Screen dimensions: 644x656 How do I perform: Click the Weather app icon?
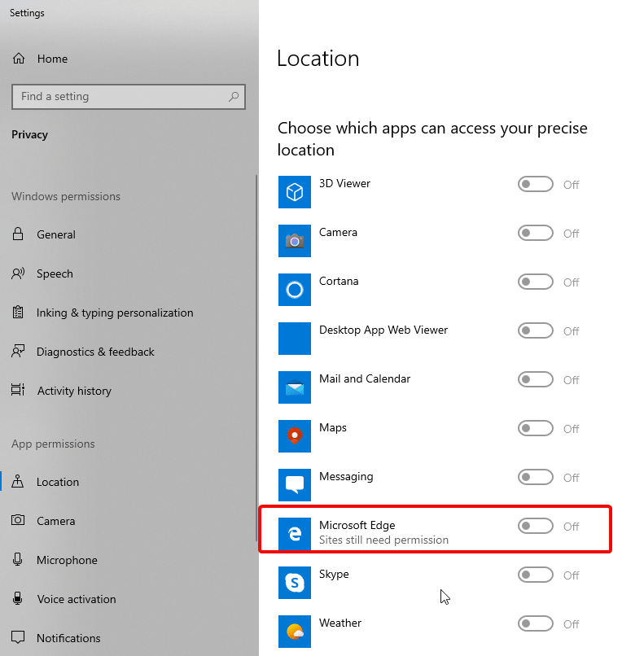[295, 632]
